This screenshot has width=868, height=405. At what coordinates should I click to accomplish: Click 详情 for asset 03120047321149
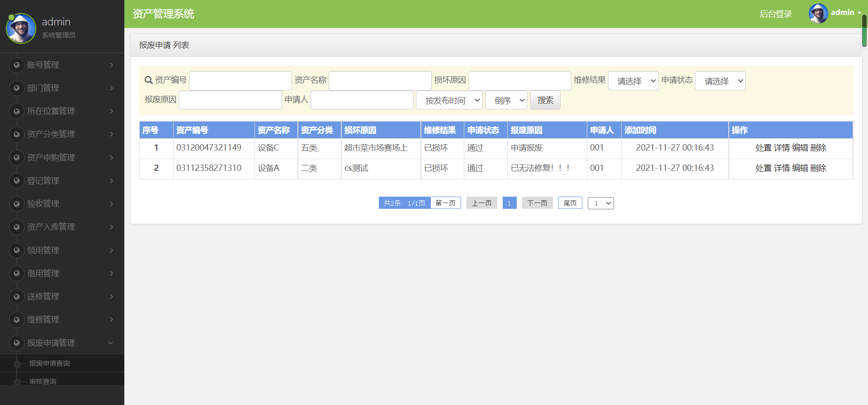782,148
